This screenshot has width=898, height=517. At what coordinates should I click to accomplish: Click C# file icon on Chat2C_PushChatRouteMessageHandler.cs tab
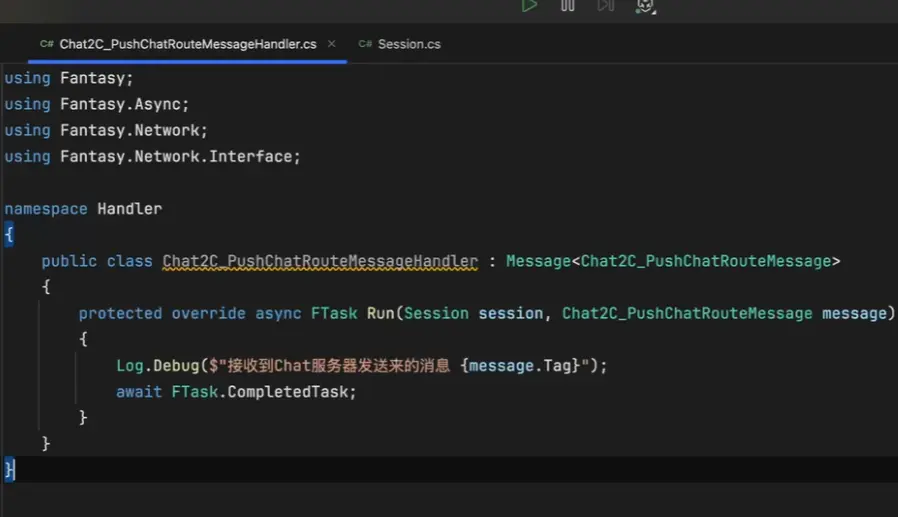click(46, 44)
